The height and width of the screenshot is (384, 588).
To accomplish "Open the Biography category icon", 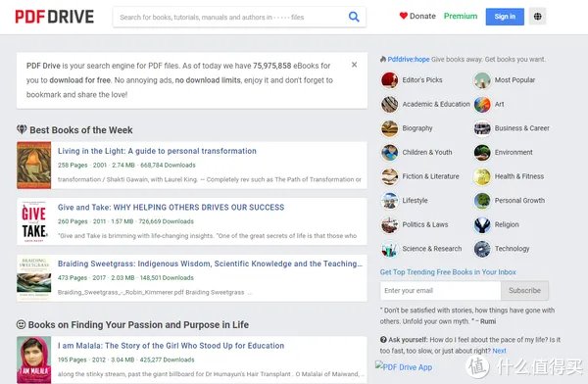I will tap(390, 128).
